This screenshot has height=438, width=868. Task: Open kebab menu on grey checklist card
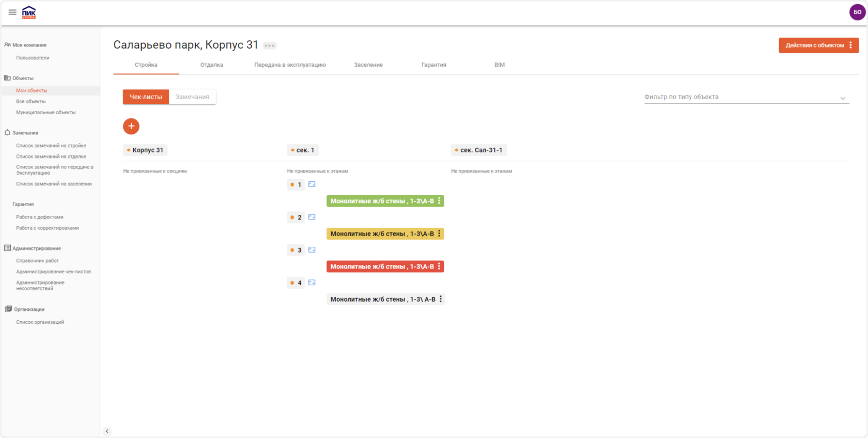pyautogui.click(x=441, y=299)
